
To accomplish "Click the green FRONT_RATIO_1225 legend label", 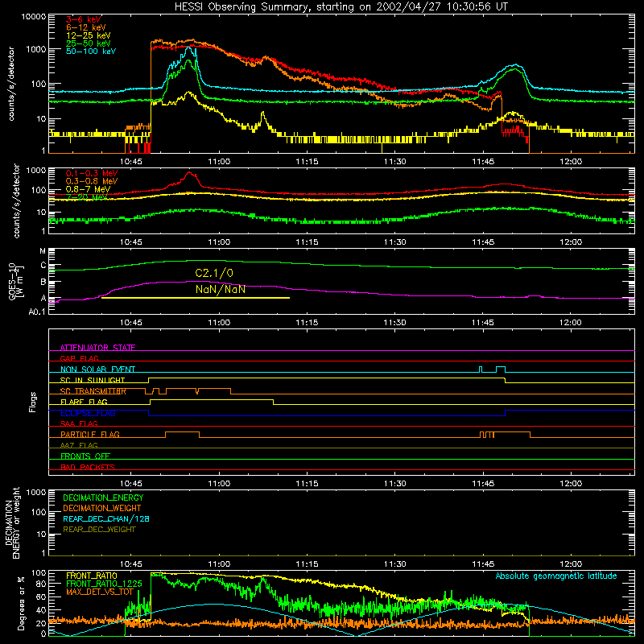I will pos(104,584).
